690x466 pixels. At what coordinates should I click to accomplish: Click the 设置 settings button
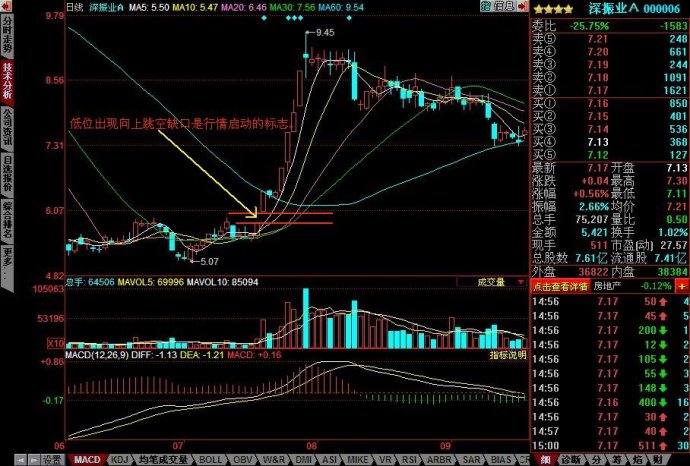pos(52,460)
